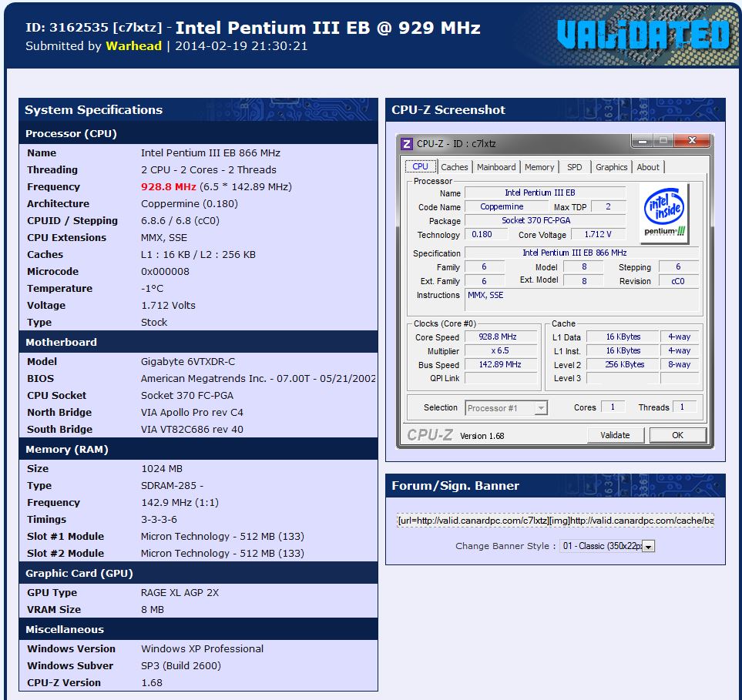Image resolution: width=742 pixels, height=700 pixels.
Task: Close the CPU-Z window
Action: [692, 141]
